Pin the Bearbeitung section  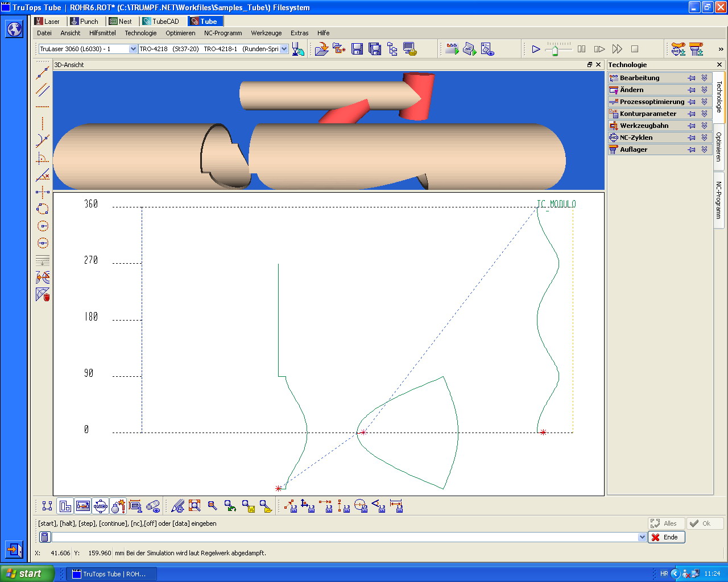692,78
